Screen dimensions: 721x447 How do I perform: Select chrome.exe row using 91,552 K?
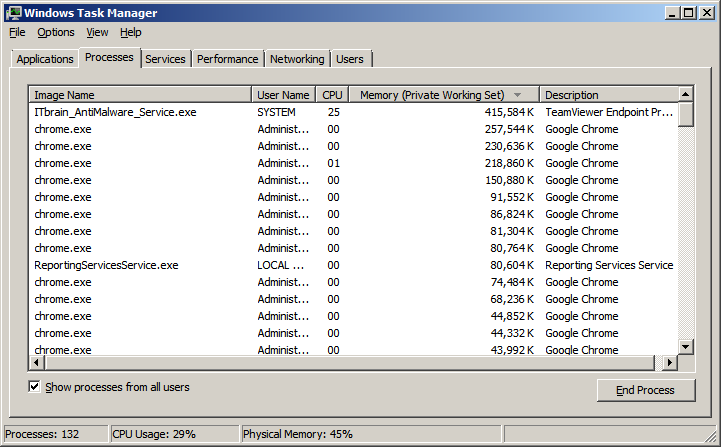354,197
